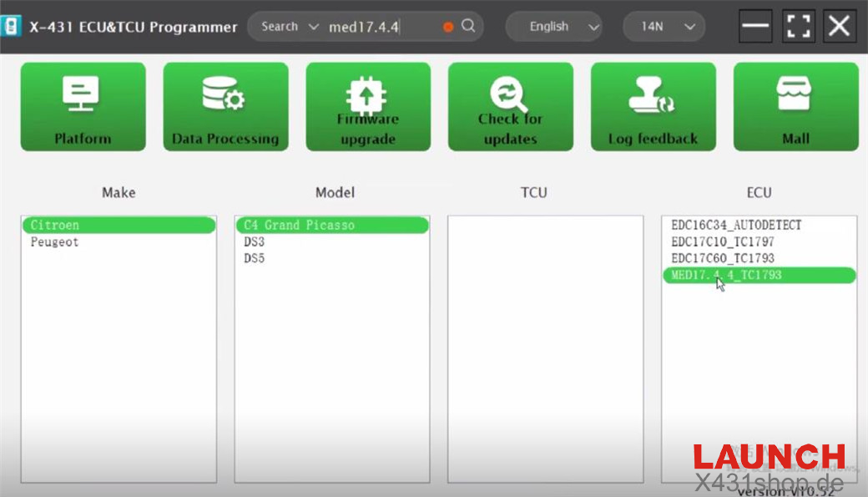This screenshot has width=868, height=497.
Task: Open the Data Processing tile
Action: (225, 107)
